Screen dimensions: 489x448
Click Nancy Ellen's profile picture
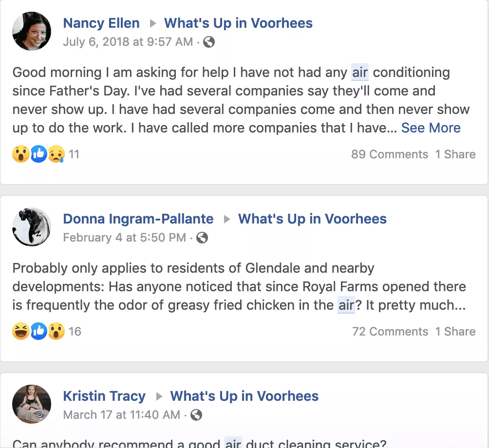tap(32, 32)
